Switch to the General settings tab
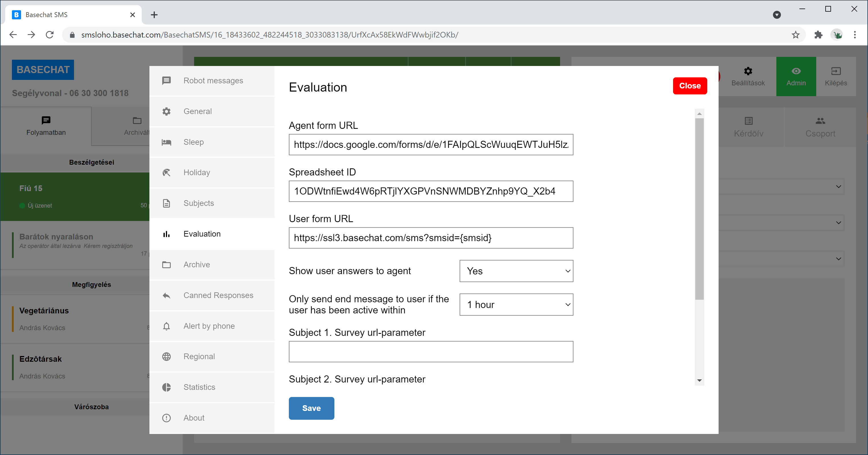 coord(198,111)
